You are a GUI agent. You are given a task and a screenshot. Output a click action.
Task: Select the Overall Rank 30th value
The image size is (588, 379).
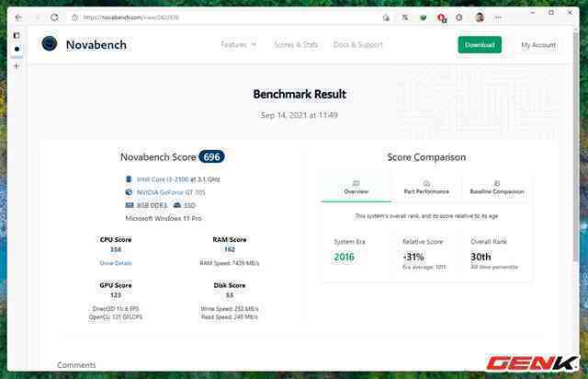click(481, 257)
